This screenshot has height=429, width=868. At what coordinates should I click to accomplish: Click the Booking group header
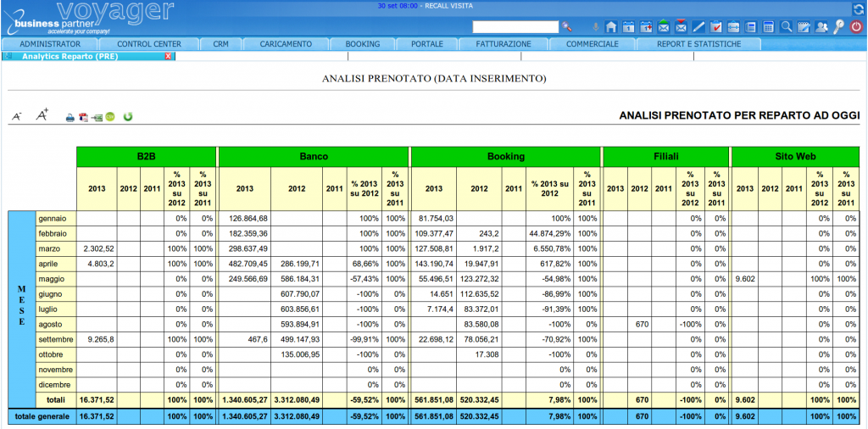pyautogui.click(x=505, y=157)
